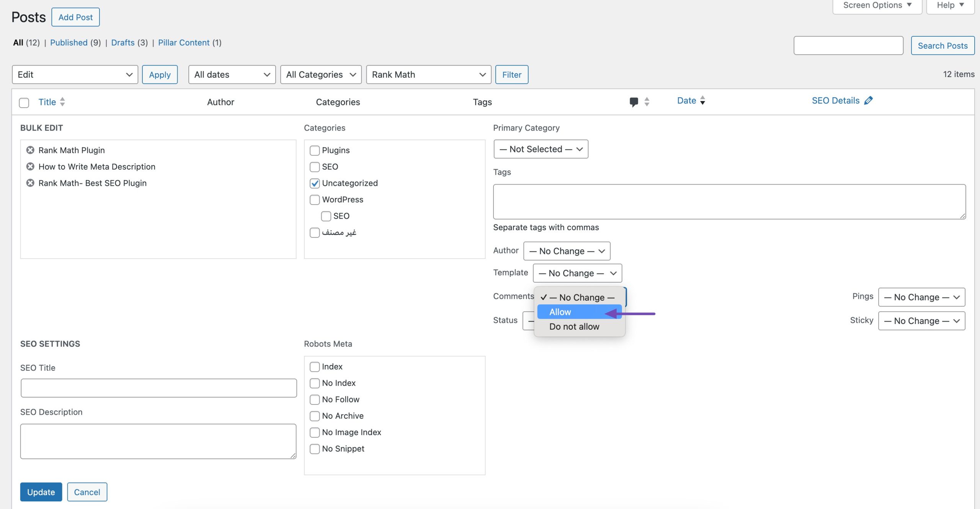Viewport: 980px width, 509px height.
Task: Enable No Index robots meta
Action: (x=315, y=383)
